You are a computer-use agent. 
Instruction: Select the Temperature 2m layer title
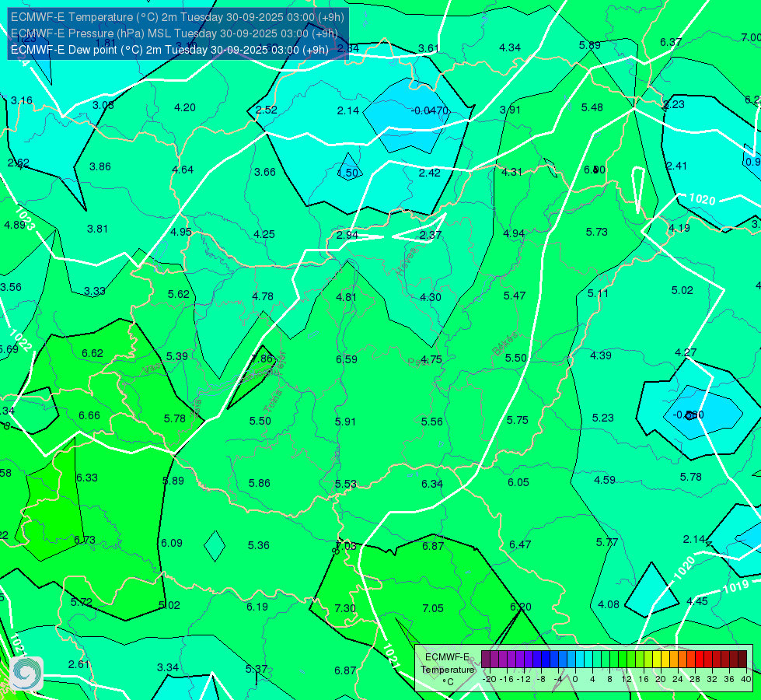coord(177,17)
